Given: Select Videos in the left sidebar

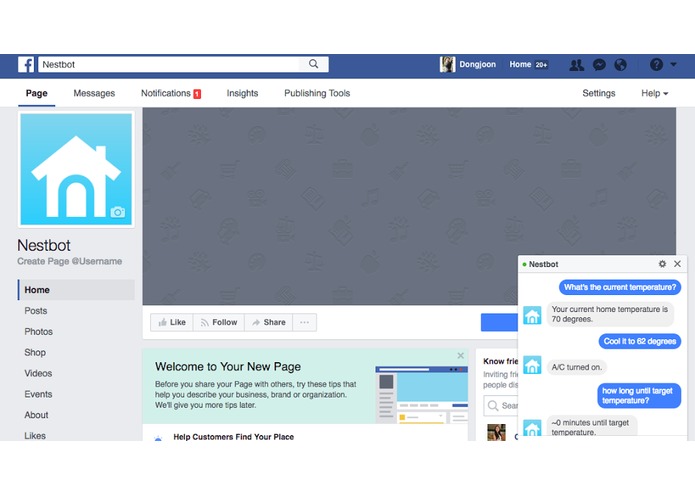Looking at the screenshot, I should click(x=38, y=373).
